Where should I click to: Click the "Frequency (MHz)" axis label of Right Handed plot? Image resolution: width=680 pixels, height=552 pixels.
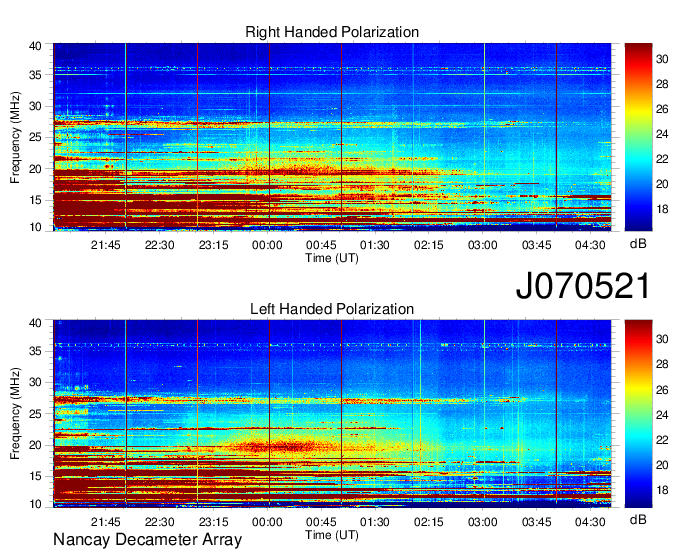(15, 137)
